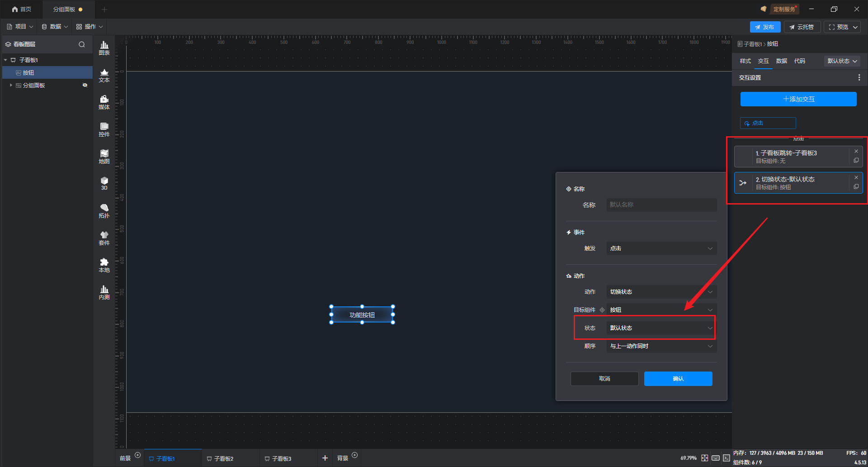This screenshot has width=868, height=467.
Task: Expand the 分组面板 layer tree item
Action: coord(11,85)
